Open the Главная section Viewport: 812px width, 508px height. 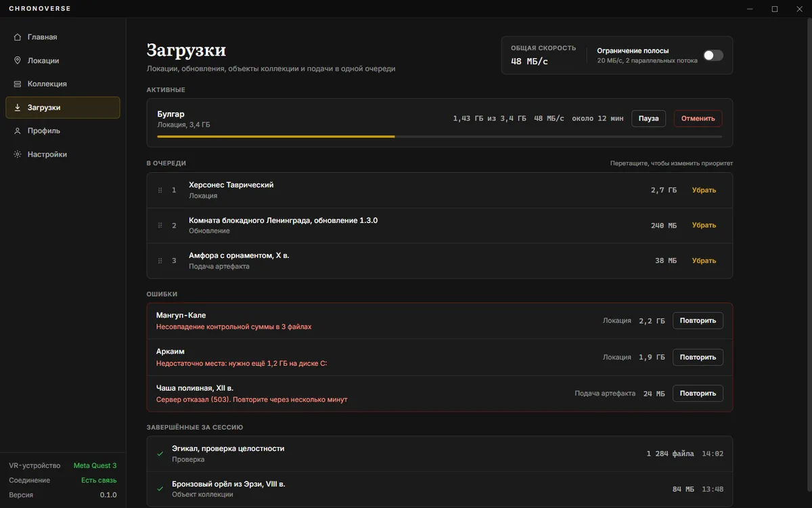(63, 37)
